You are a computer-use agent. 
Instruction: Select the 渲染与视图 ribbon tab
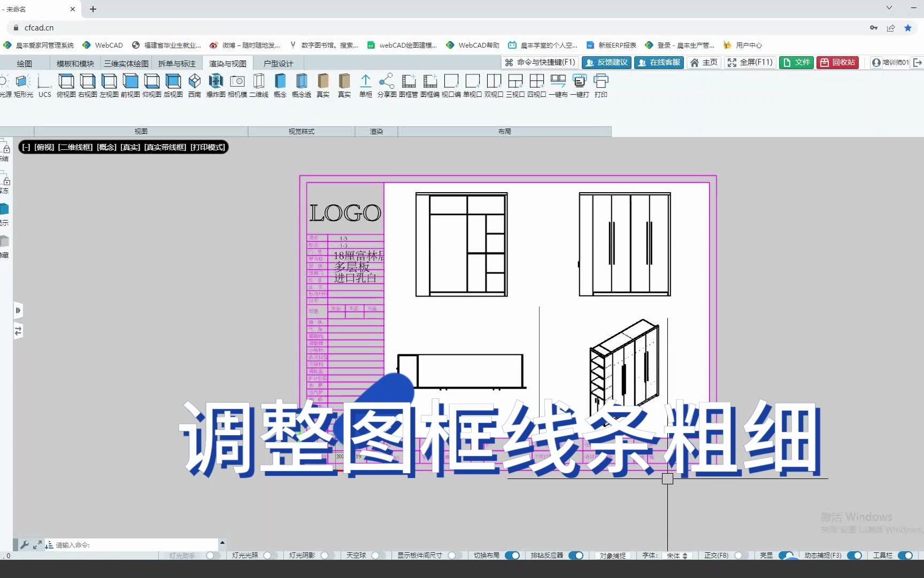pyautogui.click(x=228, y=63)
